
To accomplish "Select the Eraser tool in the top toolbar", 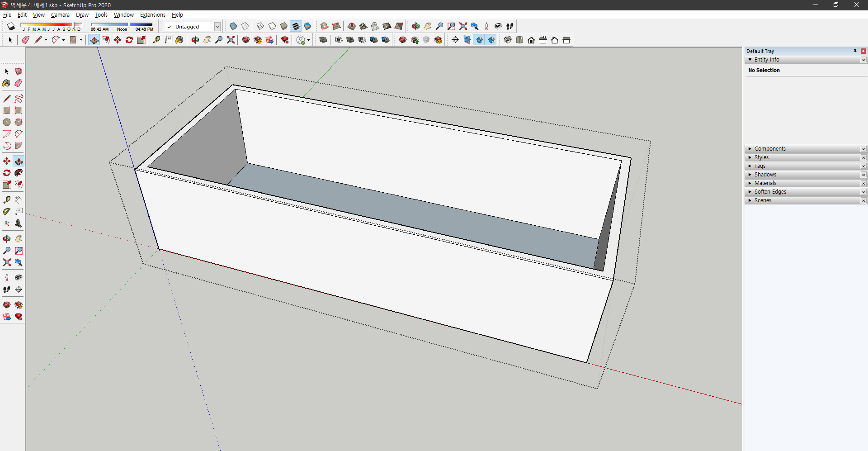I will [x=25, y=40].
